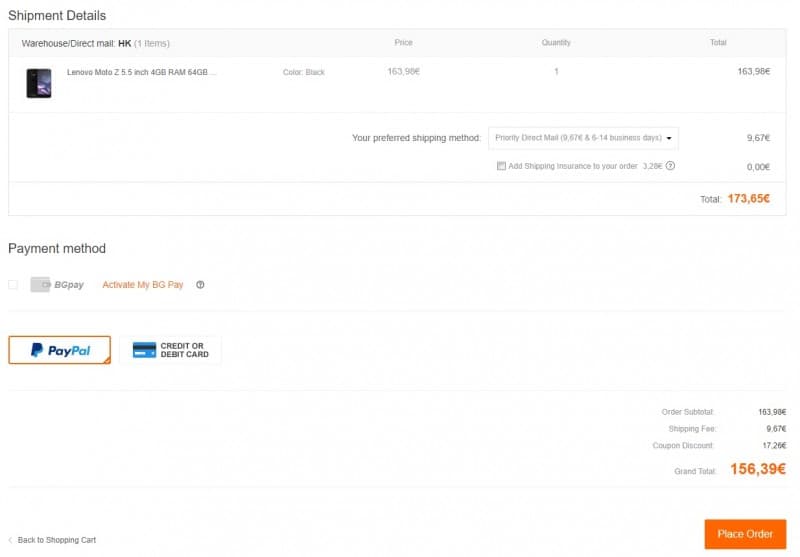Enable the BGpay payment checkbox
Viewport: 800px width, 557px height.
click(13, 285)
